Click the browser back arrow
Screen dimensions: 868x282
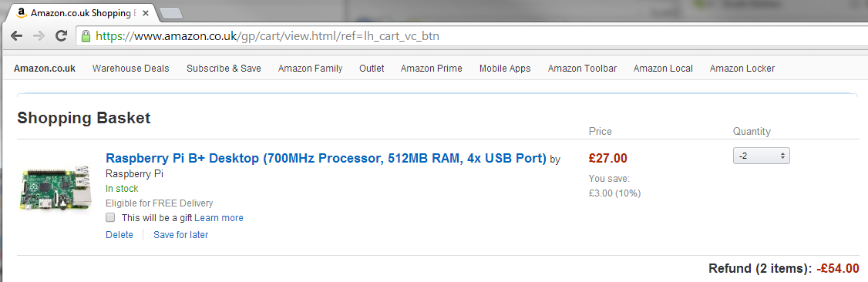(x=17, y=36)
